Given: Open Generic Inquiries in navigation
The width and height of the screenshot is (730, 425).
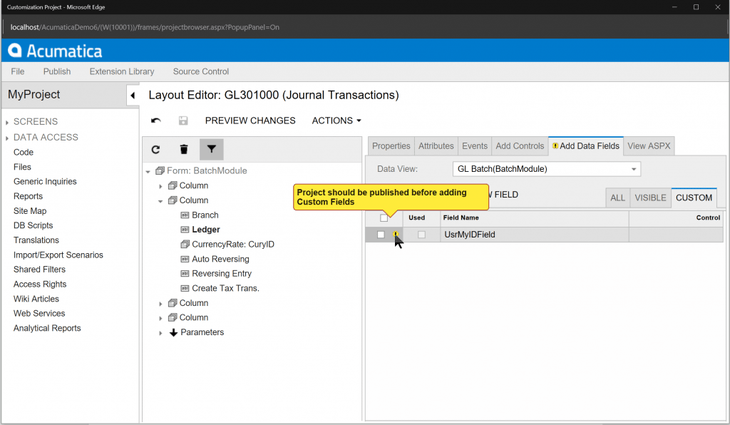Looking at the screenshot, I should pos(45,182).
